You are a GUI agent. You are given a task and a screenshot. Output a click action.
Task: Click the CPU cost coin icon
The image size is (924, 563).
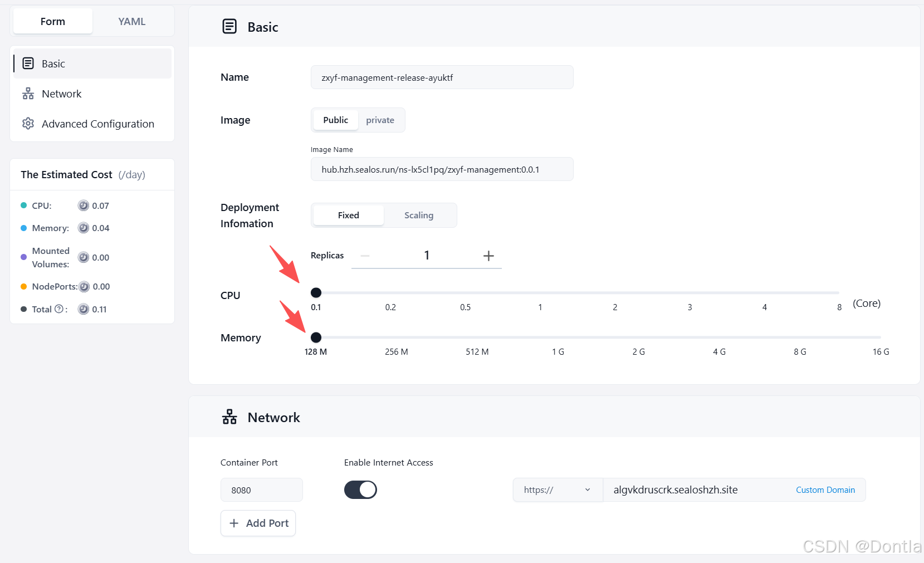(84, 205)
